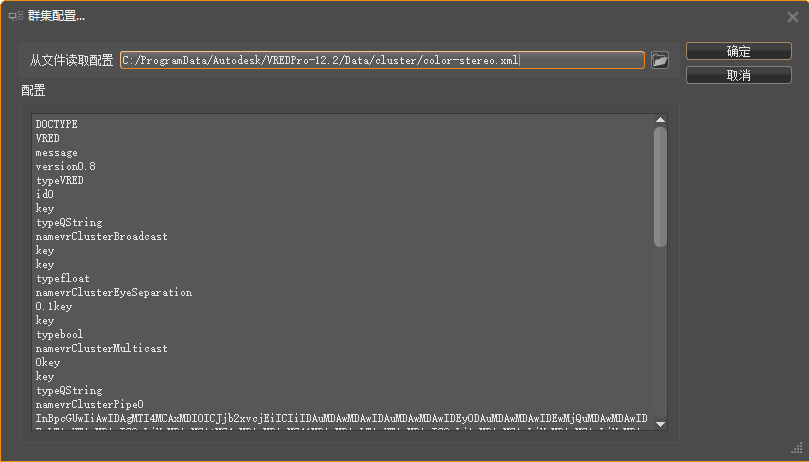The width and height of the screenshot is (809, 462).
Task: Open the browse-for-file folder icon
Action: coord(660,60)
